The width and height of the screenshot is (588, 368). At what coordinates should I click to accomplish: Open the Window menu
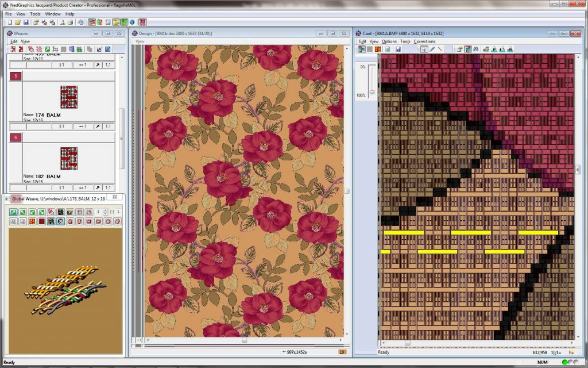click(52, 14)
